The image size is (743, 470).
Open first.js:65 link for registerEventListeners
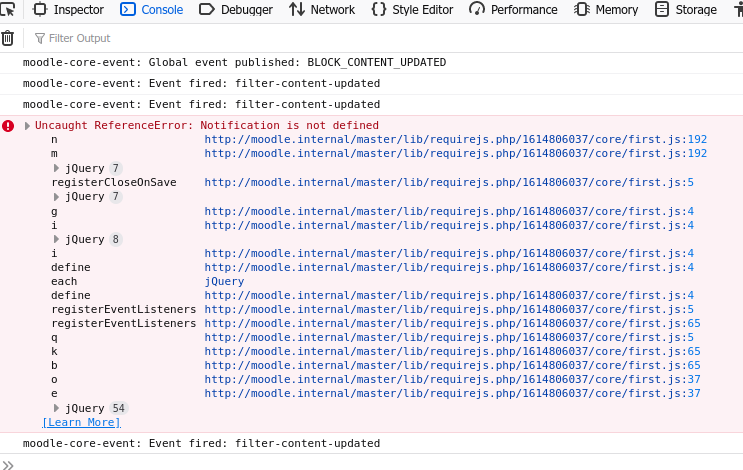pyautogui.click(x=453, y=324)
